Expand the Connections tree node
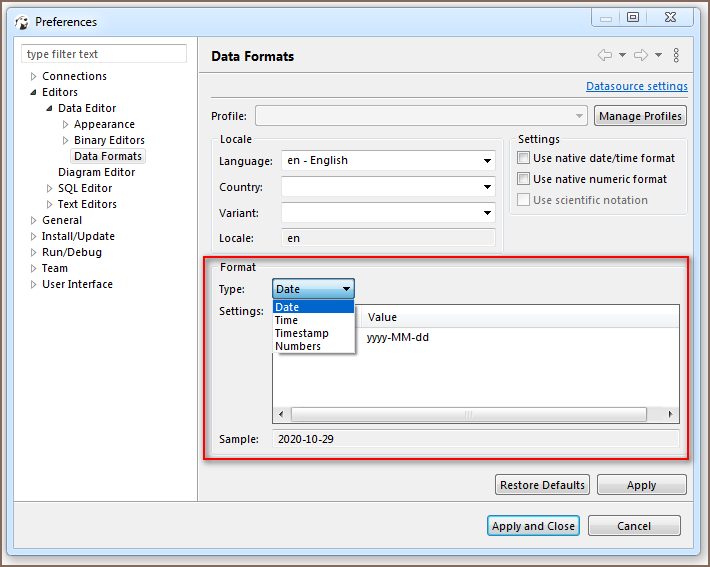Screen dimensions: 710x567 33,76
